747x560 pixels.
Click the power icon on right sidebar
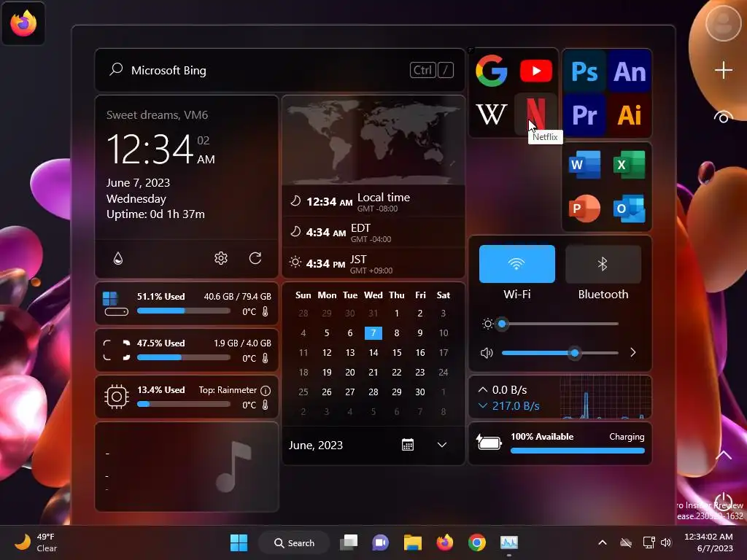pyautogui.click(x=723, y=500)
